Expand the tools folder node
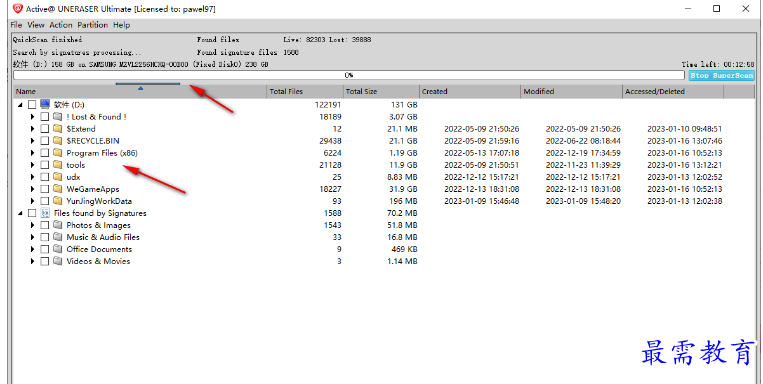 point(33,165)
